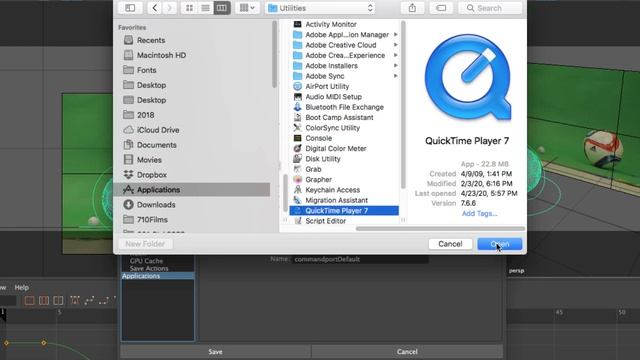Click Cancel in the preferences window

point(407,351)
